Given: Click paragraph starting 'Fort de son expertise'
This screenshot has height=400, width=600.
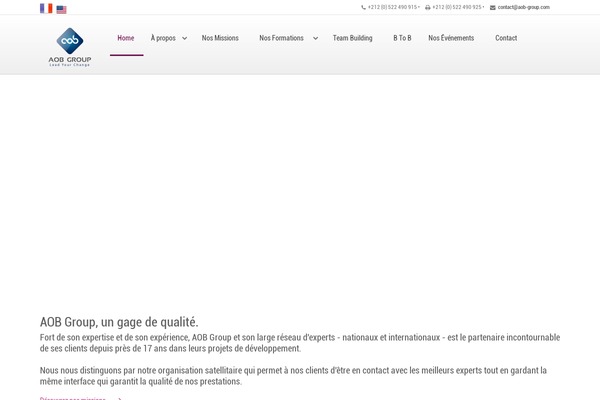Looking at the screenshot, I should [300, 343].
